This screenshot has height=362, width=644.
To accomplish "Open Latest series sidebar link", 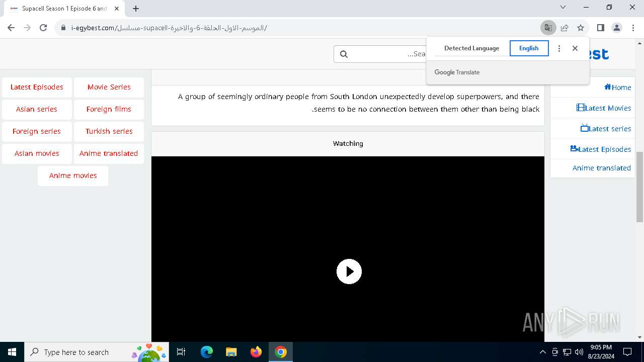I will pyautogui.click(x=606, y=128).
